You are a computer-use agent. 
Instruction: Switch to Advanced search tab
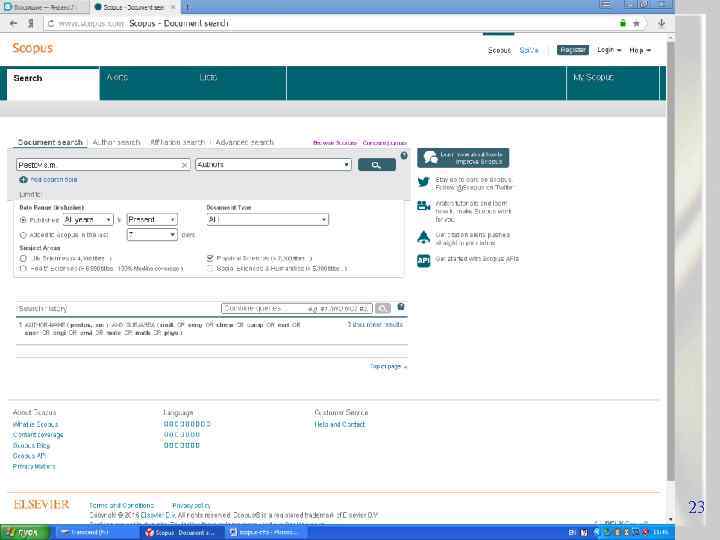[x=245, y=142]
